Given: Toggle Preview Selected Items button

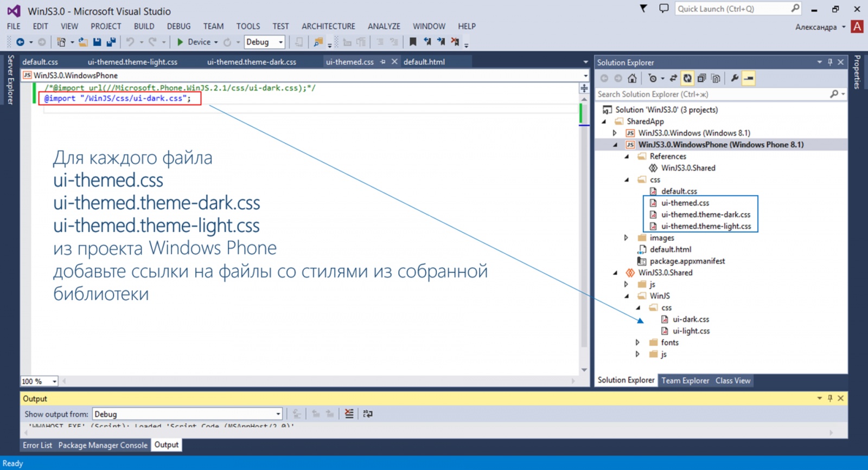Looking at the screenshot, I should [749, 79].
